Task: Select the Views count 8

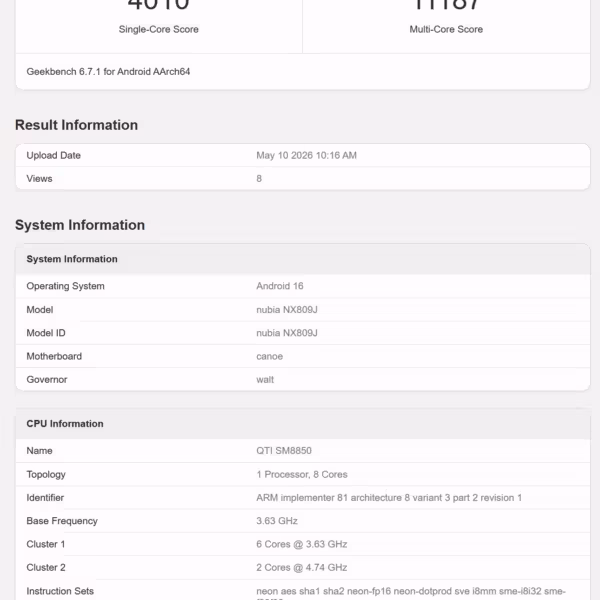Action: (x=259, y=179)
